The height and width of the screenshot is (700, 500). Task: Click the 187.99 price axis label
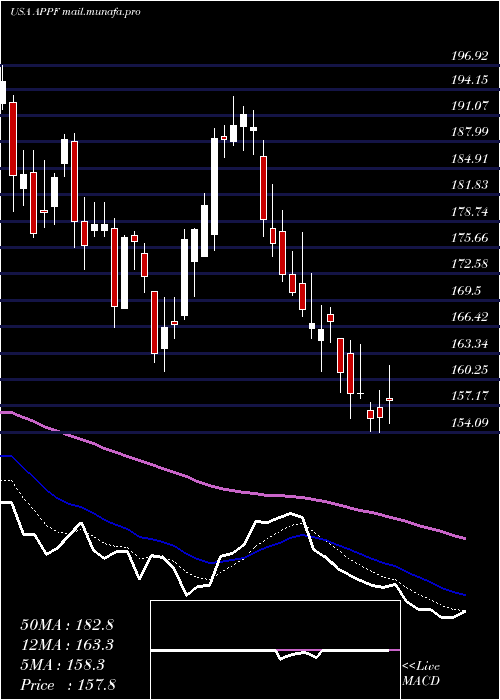tap(468, 133)
